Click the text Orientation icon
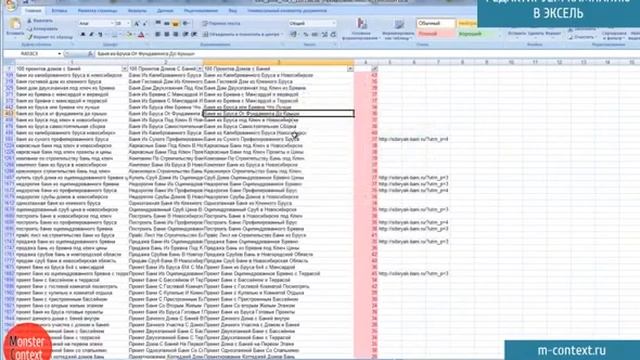 point(186,23)
